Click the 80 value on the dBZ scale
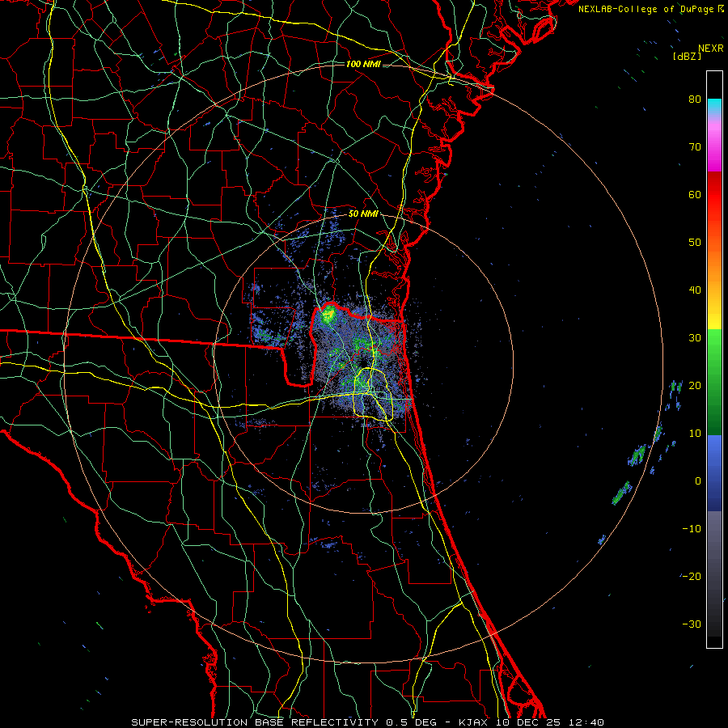The image size is (728, 728). [x=695, y=99]
